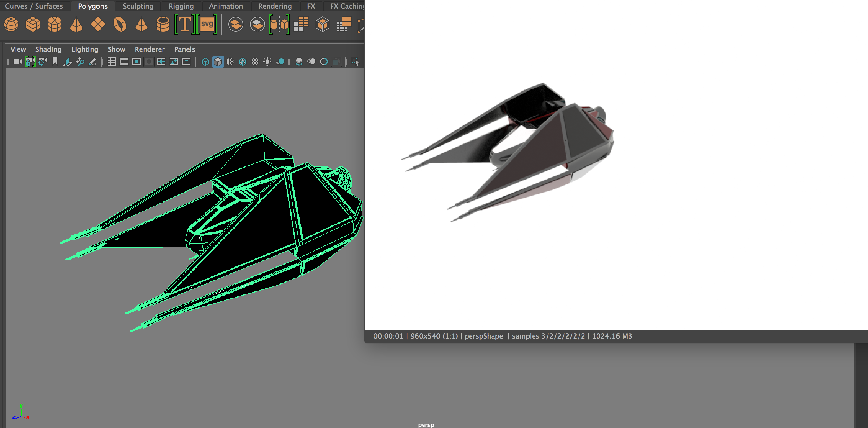This screenshot has width=868, height=428.
Task: Enable the resolution gate overlay
Action: click(x=136, y=62)
